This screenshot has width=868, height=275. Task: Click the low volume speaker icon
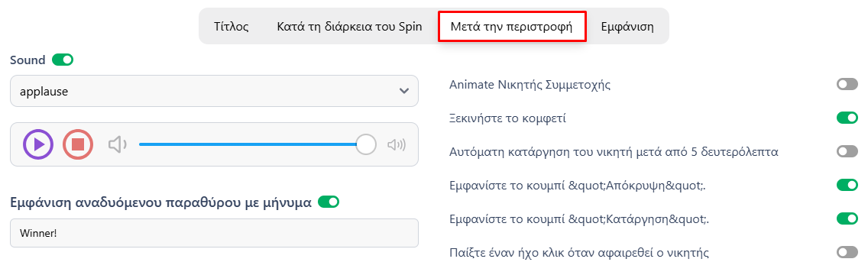[x=118, y=145]
